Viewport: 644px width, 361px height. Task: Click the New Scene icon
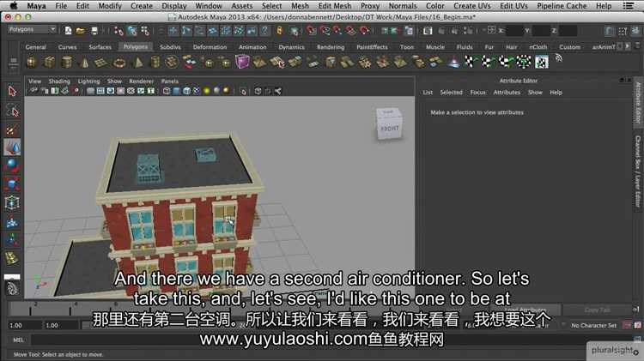click(68, 30)
